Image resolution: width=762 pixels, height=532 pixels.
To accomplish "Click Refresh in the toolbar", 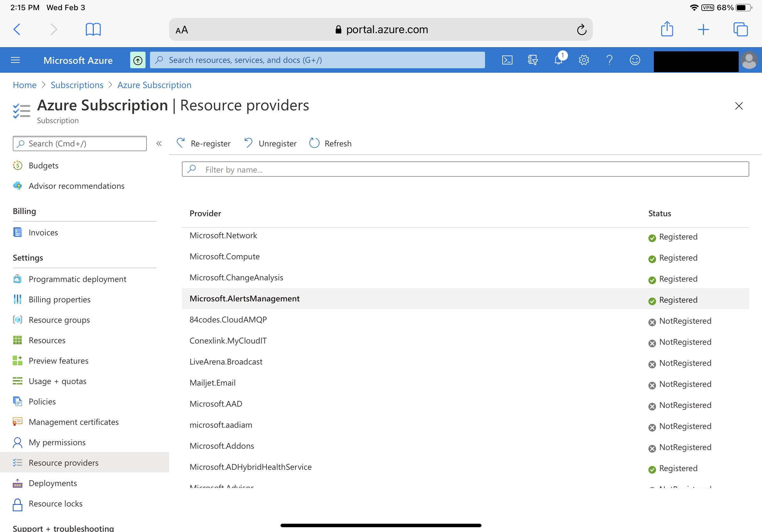I will click(x=331, y=144).
